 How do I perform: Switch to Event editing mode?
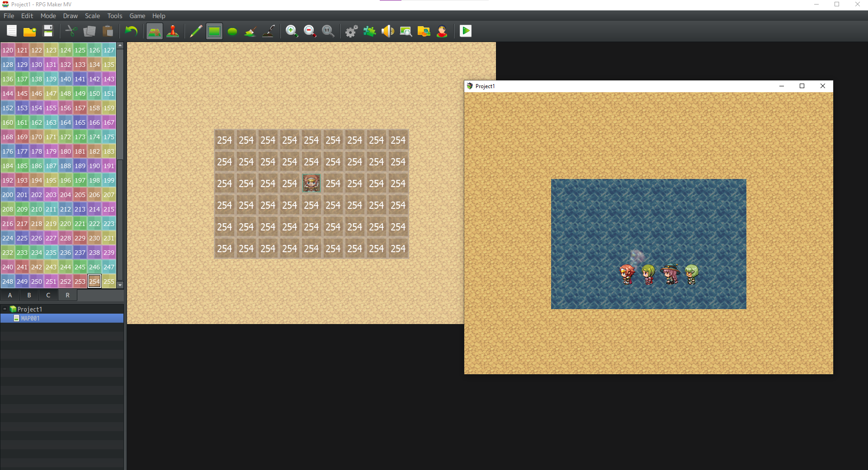click(x=173, y=31)
